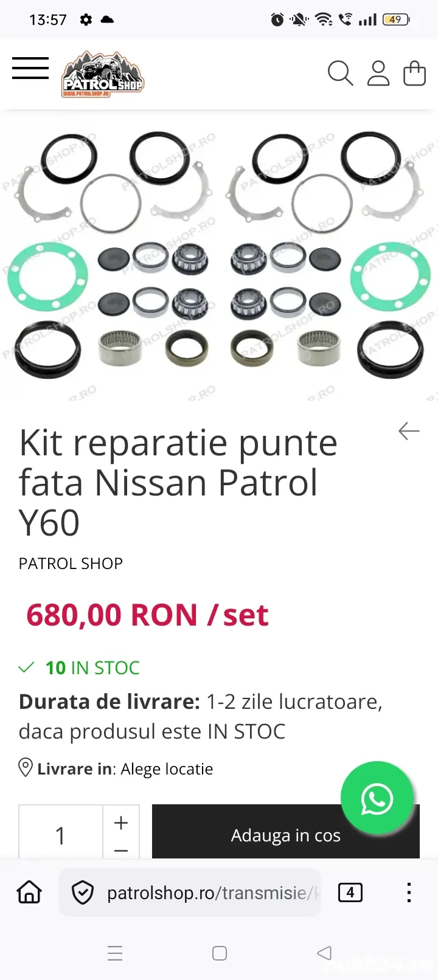
Task: Open the PATROL SHOP brand link
Action: pos(71,564)
